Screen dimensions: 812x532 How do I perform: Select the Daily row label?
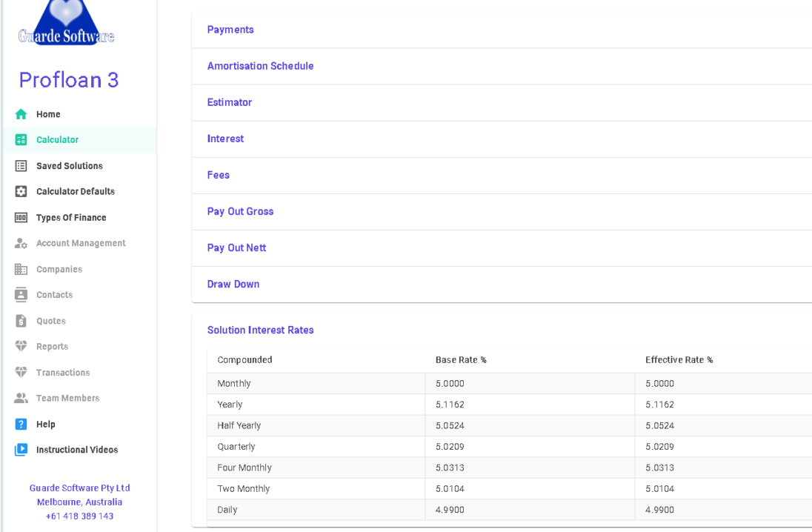(x=227, y=510)
